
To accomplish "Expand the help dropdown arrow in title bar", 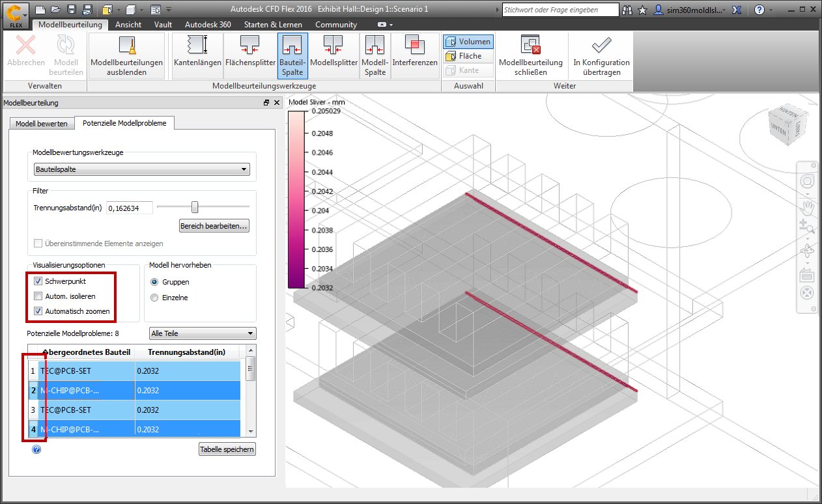I will (771, 10).
